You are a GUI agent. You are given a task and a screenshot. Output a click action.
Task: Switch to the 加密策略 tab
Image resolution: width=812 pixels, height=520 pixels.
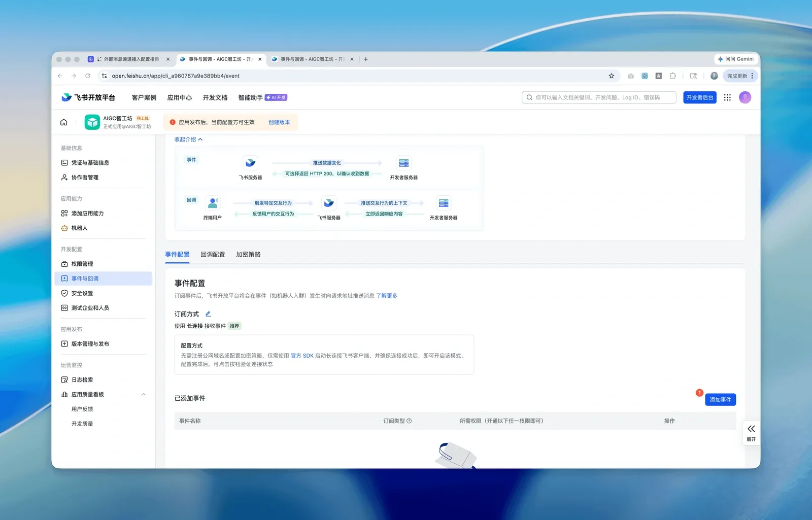coord(248,255)
